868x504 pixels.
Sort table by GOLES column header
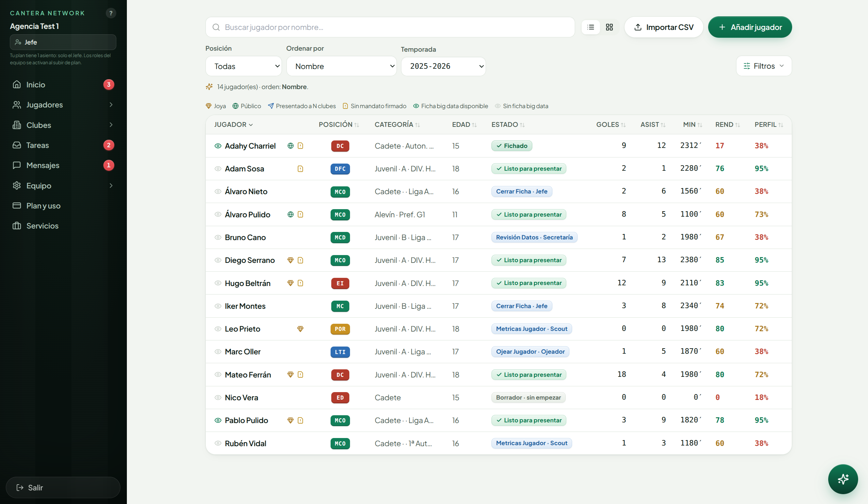pyautogui.click(x=611, y=124)
